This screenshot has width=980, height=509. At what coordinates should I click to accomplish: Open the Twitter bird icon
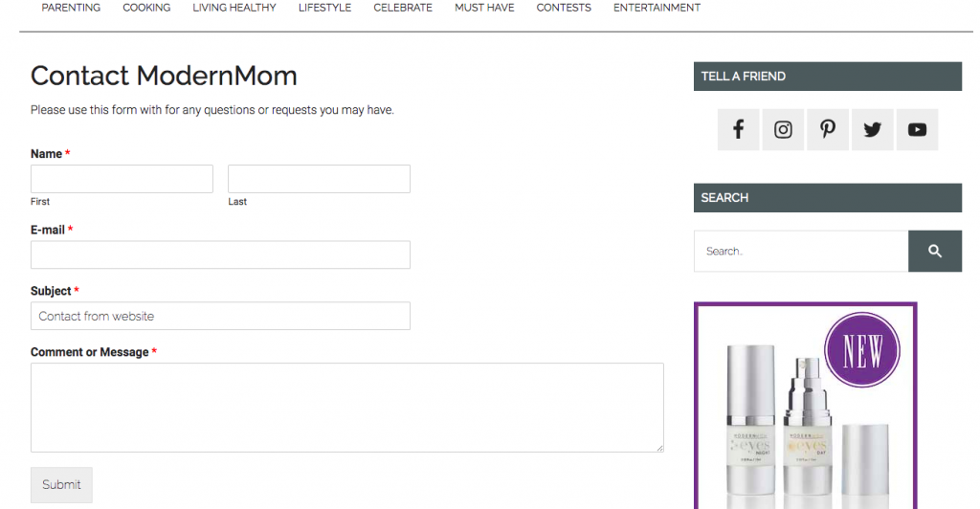872,130
